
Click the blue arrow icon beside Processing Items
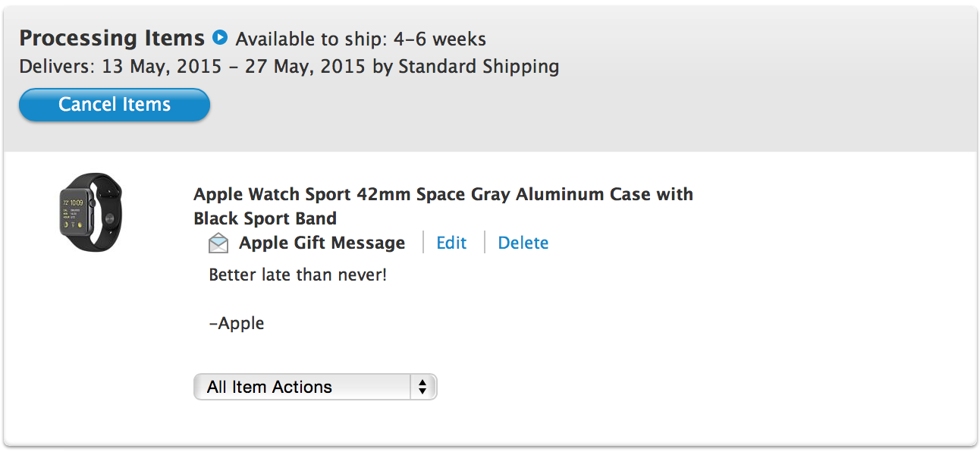point(220,37)
